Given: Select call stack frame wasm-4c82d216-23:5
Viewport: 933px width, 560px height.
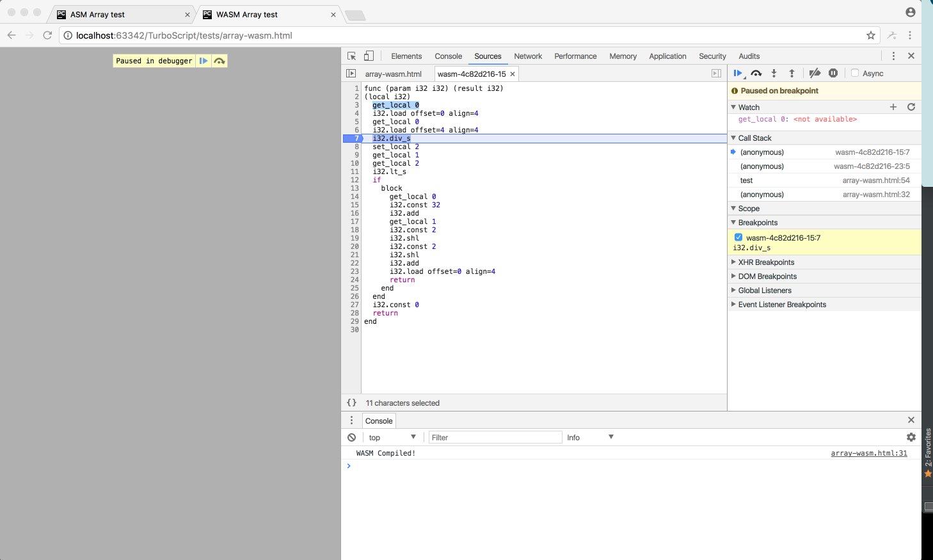Looking at the screenshot, I should (x=825, y=166).
